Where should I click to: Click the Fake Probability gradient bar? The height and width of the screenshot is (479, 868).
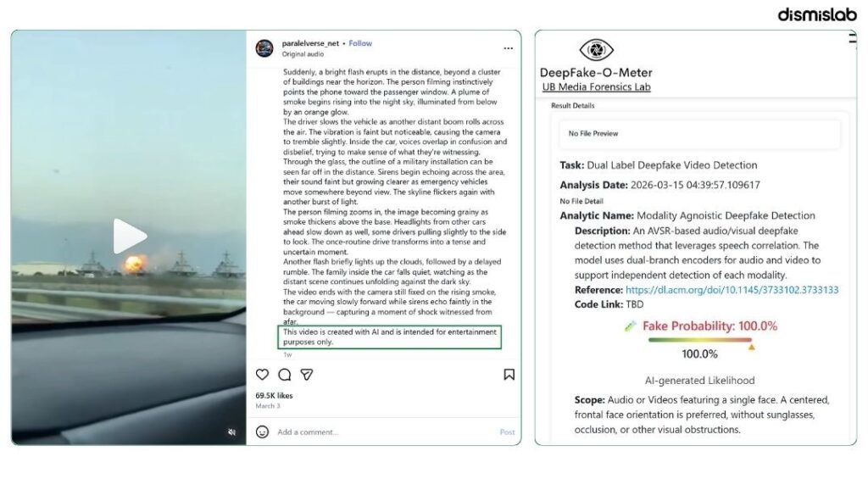click(x=700, y=340)
